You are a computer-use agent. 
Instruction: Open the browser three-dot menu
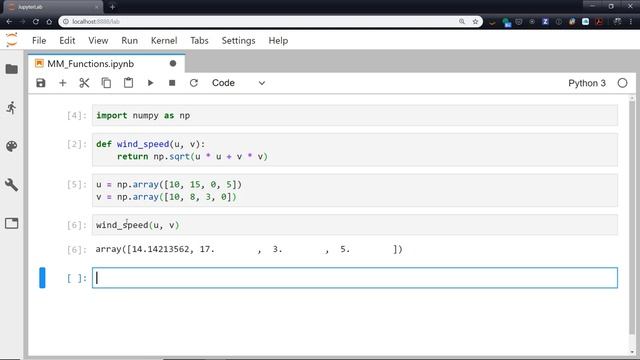tap(631, 21)
